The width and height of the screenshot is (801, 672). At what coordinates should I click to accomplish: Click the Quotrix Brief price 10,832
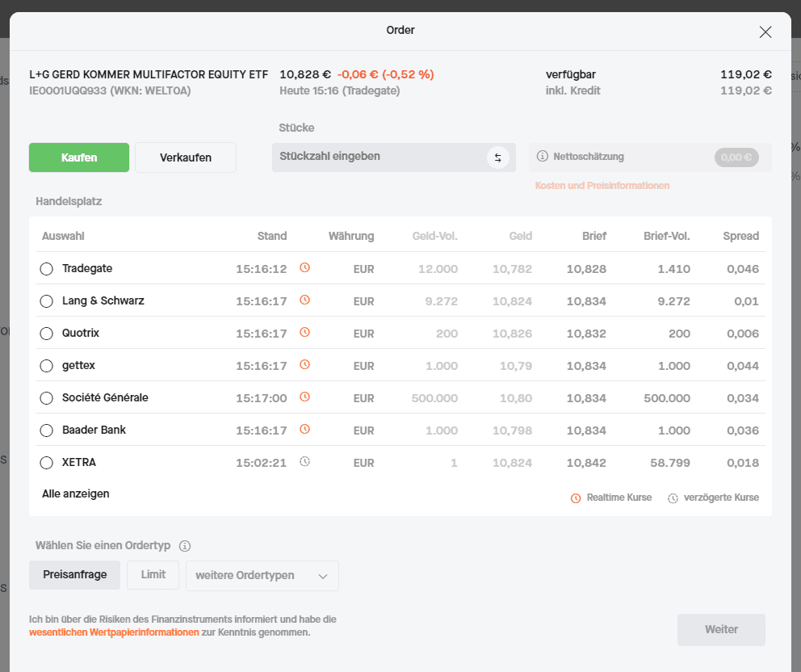click(x=586, y=334)
